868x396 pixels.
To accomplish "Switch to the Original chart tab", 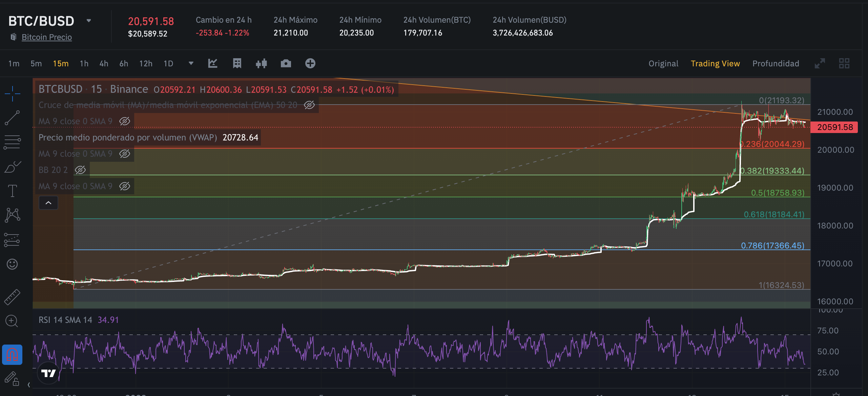I will (663, 64).
